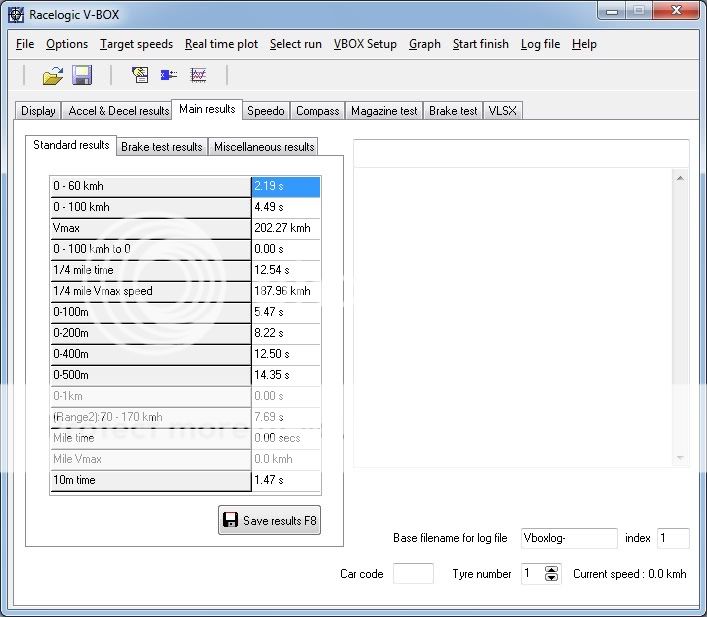Viewport: 707px width, 617px height.
Task: Open the Brake test results sub-tab
Action: tap(162, 147)
